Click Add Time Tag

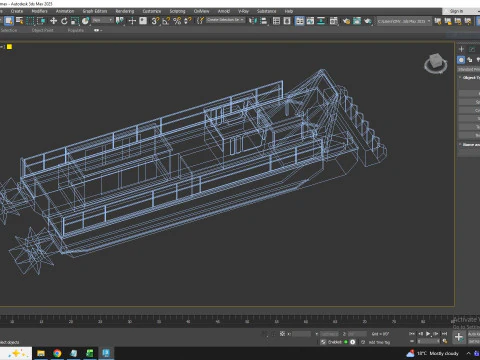tap(379, 342)
